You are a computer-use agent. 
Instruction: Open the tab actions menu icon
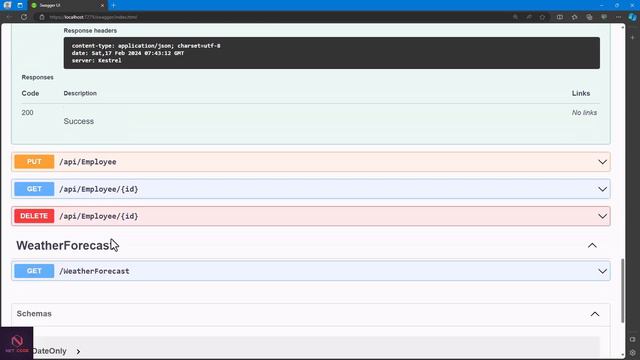coord(20,5)
